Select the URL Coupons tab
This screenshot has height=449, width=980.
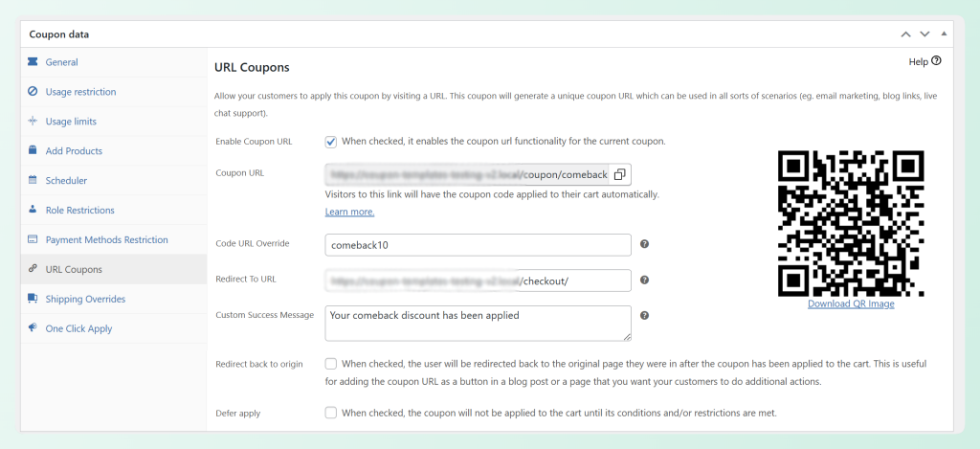[x=114, y=270]
